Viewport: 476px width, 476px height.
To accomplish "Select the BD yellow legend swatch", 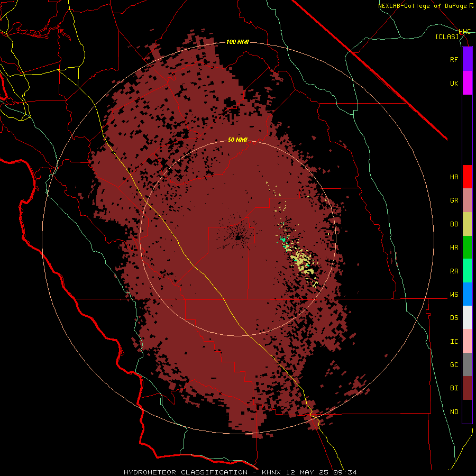I will (467, 224).
